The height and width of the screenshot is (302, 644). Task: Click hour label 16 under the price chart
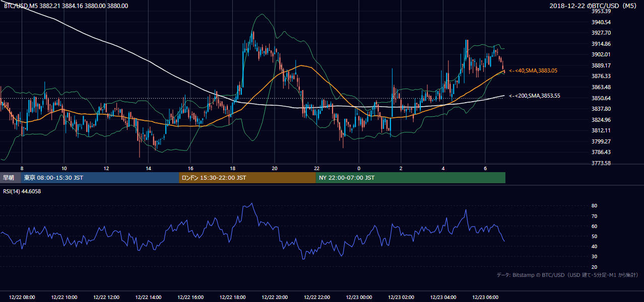pyautogui.click(x=190, y=168)
